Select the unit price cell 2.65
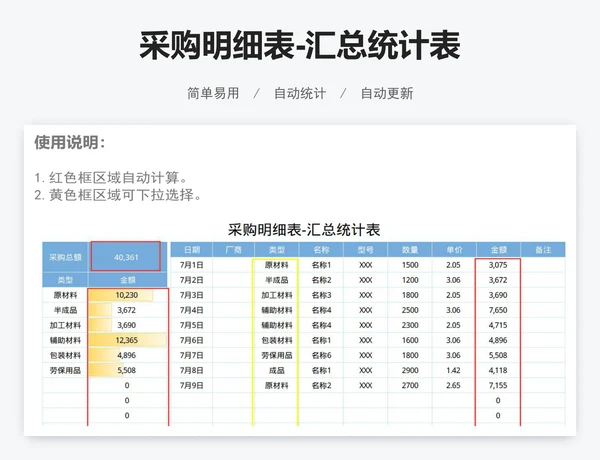 pos(453,385)
